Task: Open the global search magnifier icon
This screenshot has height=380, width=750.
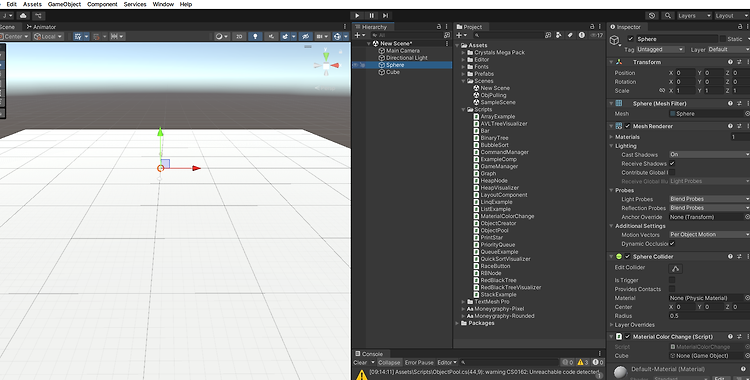Action: click(x=667, y=16)
